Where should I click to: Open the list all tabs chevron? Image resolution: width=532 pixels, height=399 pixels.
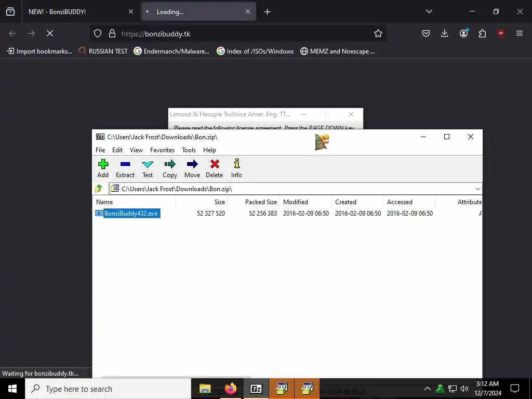pos(429,11)
